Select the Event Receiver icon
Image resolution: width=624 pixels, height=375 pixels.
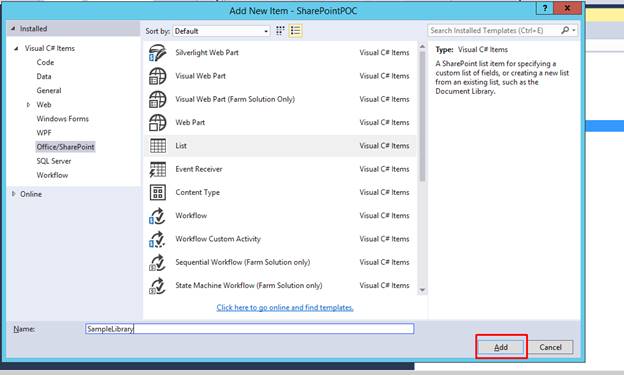point(158,169)
